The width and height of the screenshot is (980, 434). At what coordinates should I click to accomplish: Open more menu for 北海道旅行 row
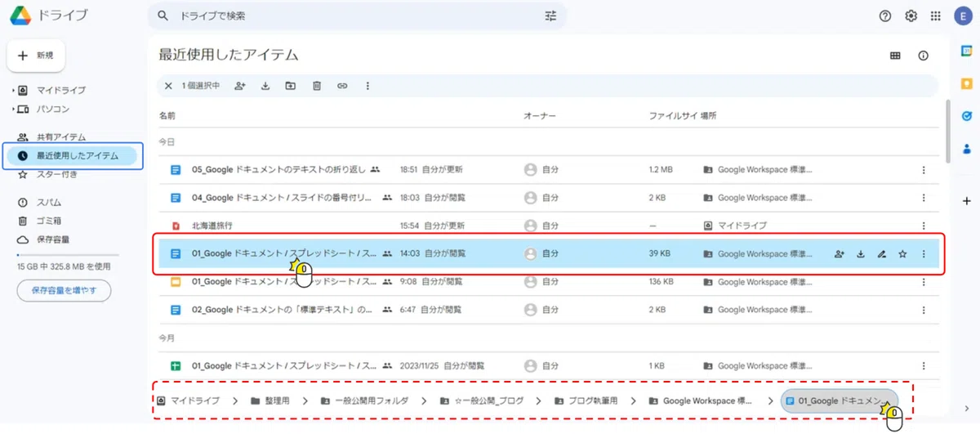(924, 226)
